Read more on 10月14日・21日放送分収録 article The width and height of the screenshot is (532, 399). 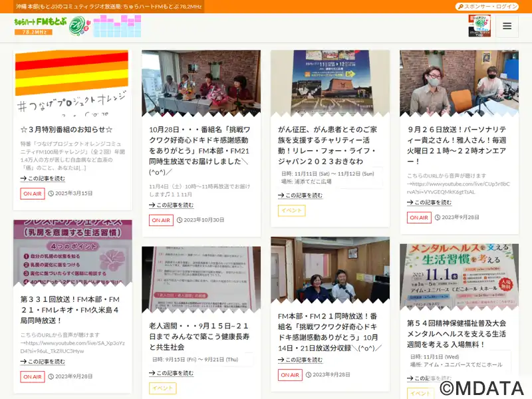(301, 360)
